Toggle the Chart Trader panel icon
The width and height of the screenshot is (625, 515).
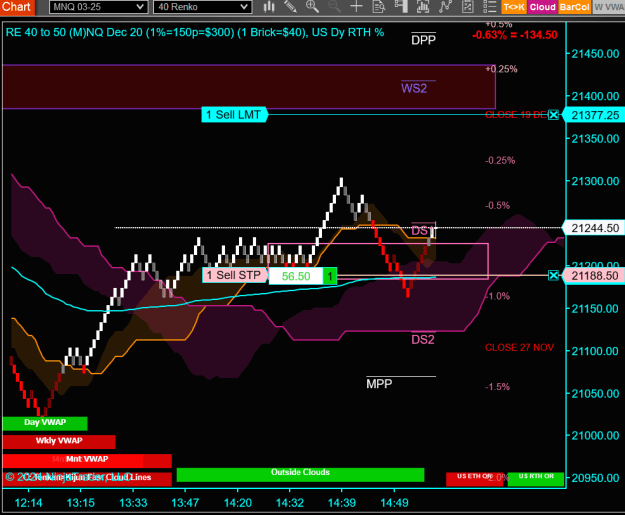coord(401,6)
